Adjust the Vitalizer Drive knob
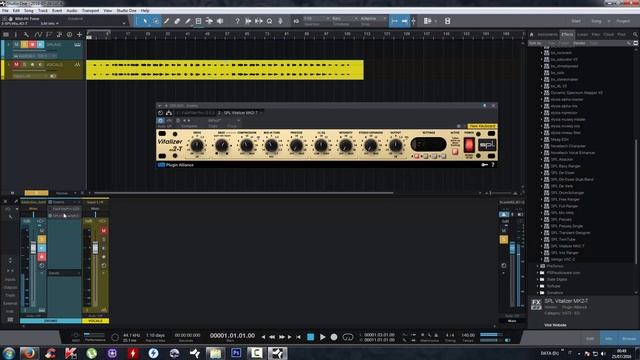This screenshot has height=360, width=640. (x=197, y=145)
